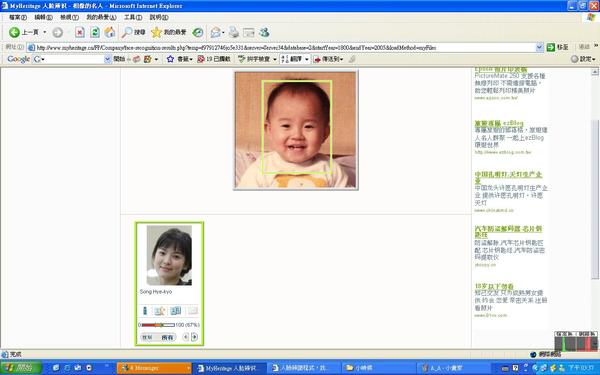The image size is (600, 375).
Task: Click the Song Hye-kyo portrait thumbnail
Action: click(x=169, y=255)
